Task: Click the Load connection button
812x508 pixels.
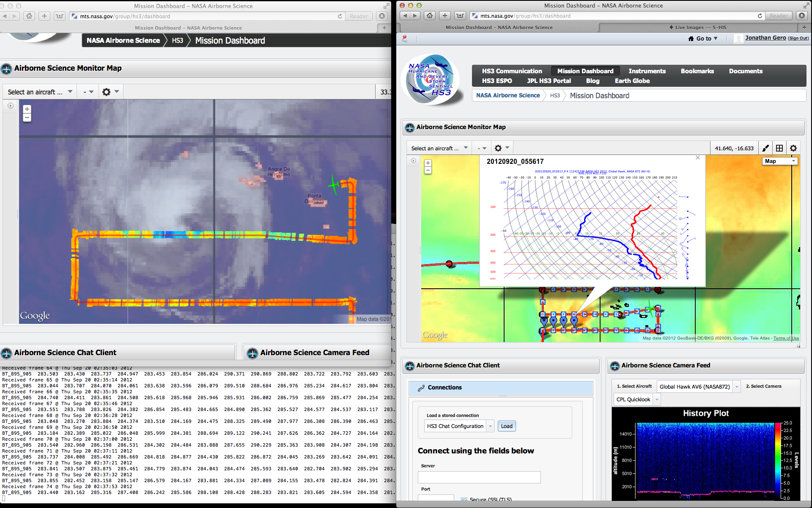Action: coord(506,426)
